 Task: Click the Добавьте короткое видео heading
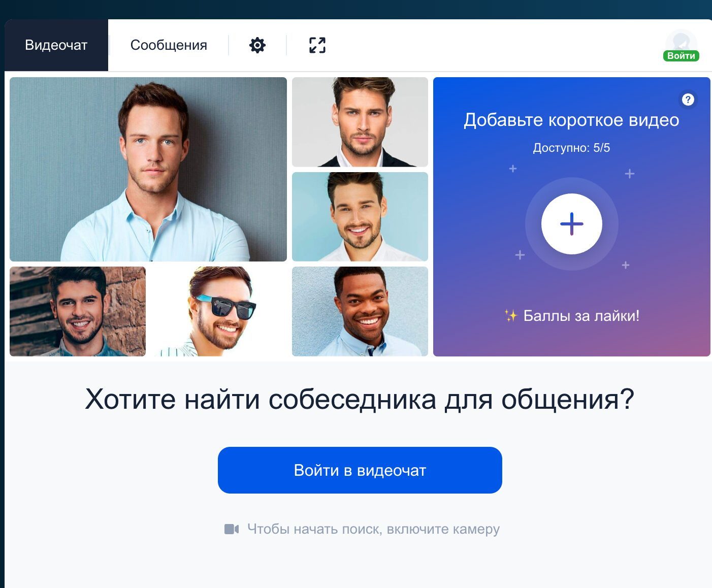(571, 120)
